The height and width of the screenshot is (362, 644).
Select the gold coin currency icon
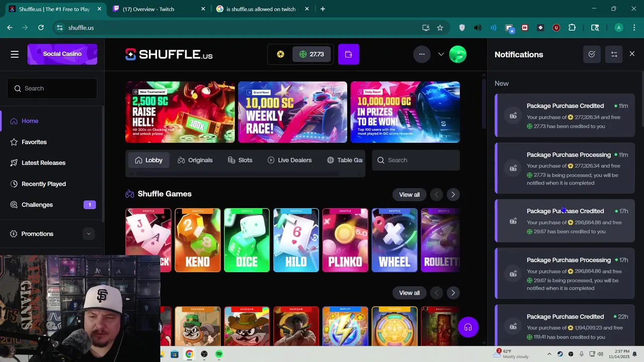click(280, 54)
